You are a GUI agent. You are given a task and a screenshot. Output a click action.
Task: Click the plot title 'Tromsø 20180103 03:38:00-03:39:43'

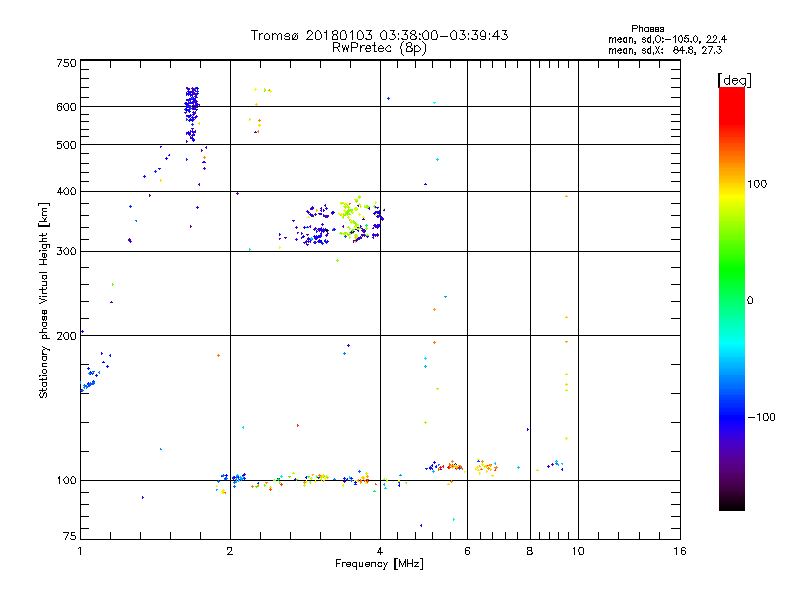click(379, 35)
